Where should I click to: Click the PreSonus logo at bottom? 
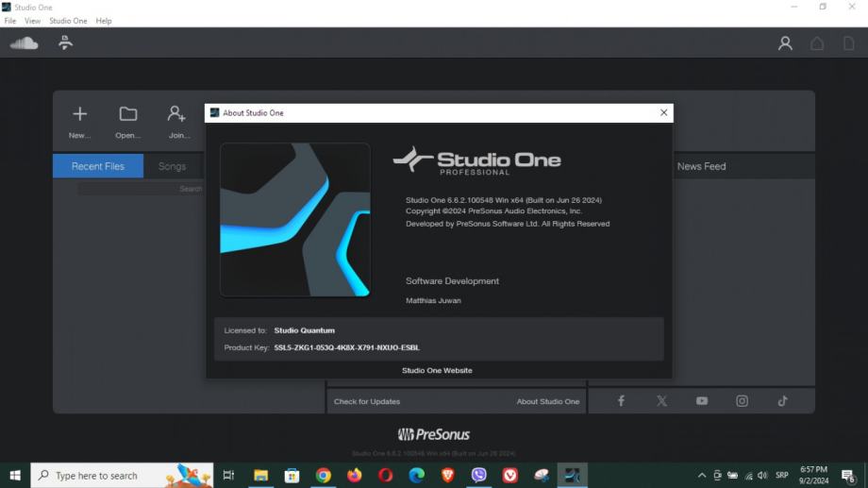433,434
